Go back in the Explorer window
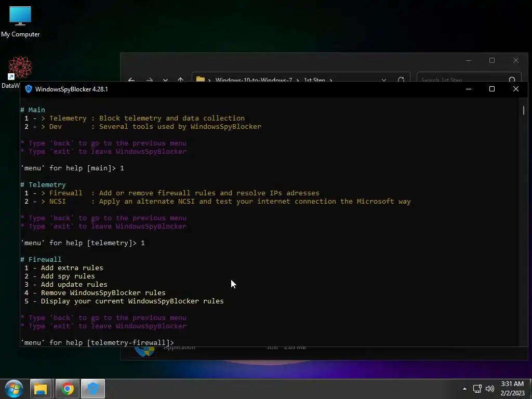Image resolution: width=532 pixels, height=399 pixels. pyautogui.click(x=131, y=80)
